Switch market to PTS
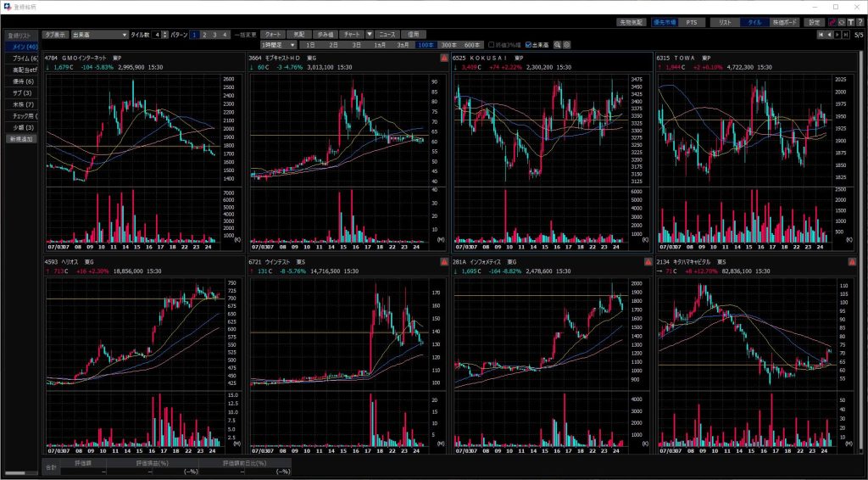868x480 pixels. click(x=692, y=22)
